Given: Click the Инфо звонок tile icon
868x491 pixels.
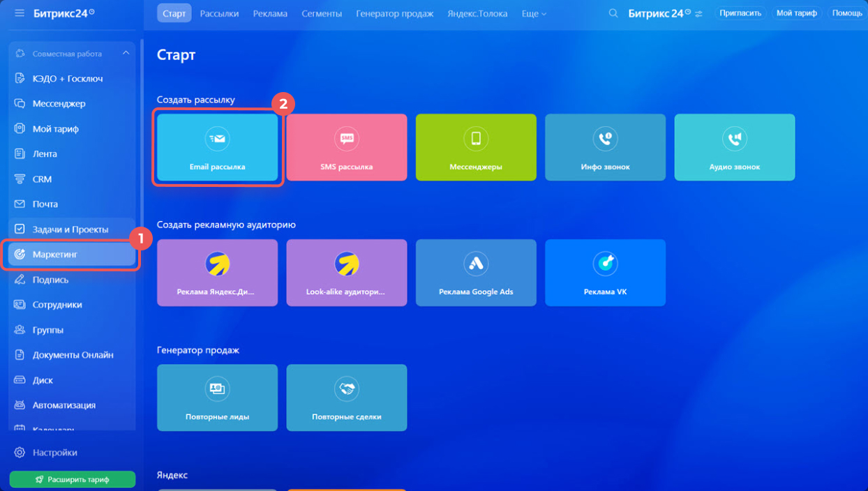Looking at the screenshot, I should pyautogui.click(x=605, y=139).
